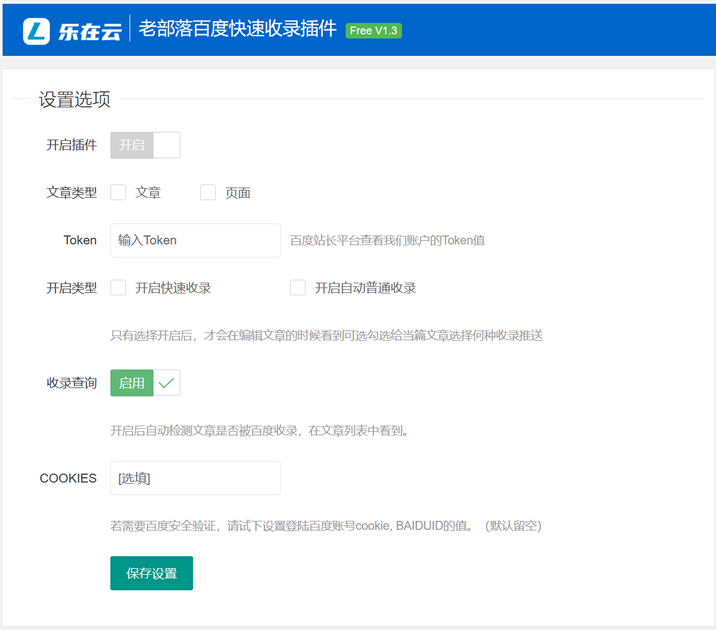Click the green checkmark in 收录查询 switch
The height and width of the screenshot is (630, 716).
tap(167, 383)
